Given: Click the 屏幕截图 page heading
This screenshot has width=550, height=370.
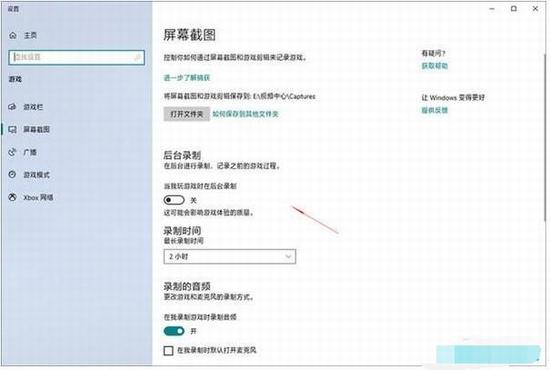Looking at the screenshot, I should tap(189, 35).
